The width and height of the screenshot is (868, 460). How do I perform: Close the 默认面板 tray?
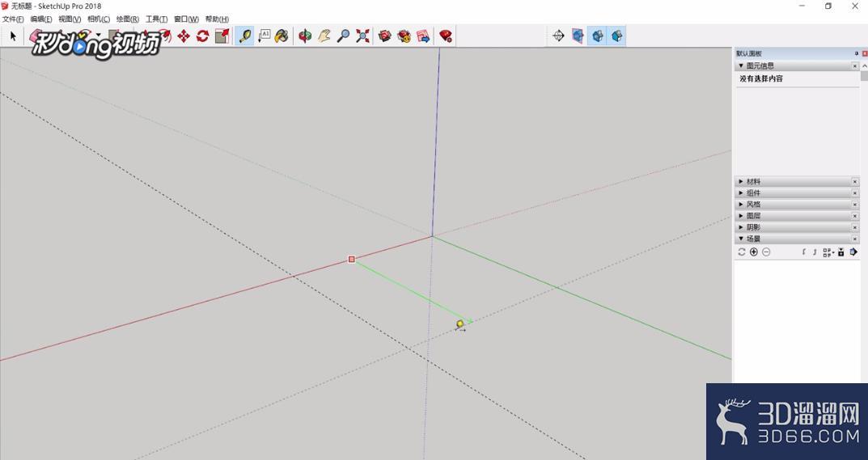865,53
